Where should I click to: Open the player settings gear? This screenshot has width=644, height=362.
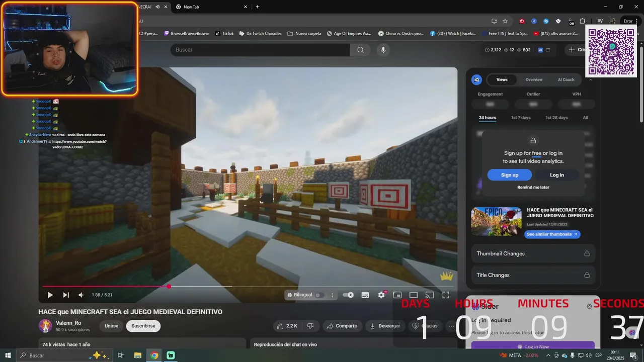pyautogui.click(x=381, y=295)
